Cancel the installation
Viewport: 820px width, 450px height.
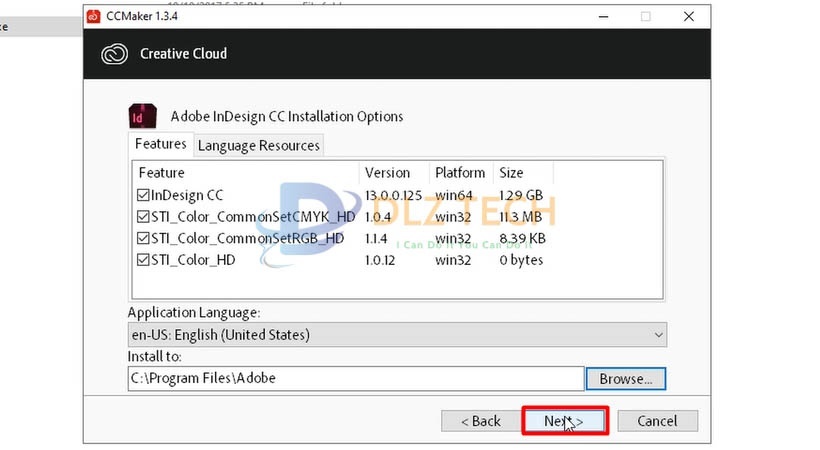pyautogui.click(x=657, y=421)
